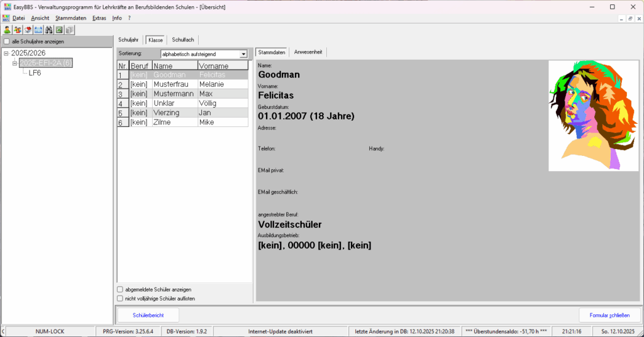Switch to the Anwesenheit tab
644x337 pixels.
[308, 52]
